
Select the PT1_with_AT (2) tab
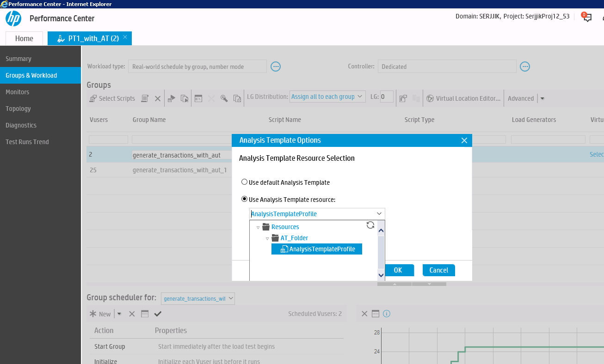coord(89,38)
